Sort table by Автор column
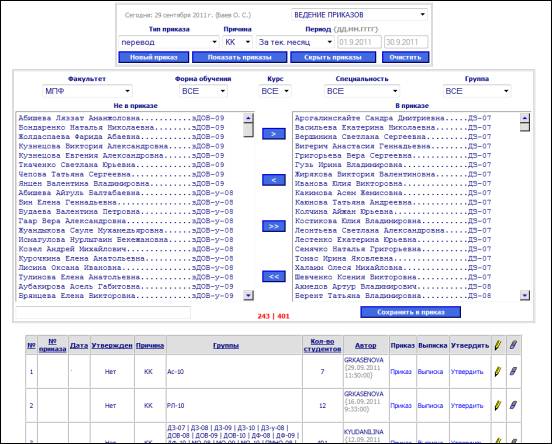The width and height of the screenshot is (552, 444). (x=365, y=345)
